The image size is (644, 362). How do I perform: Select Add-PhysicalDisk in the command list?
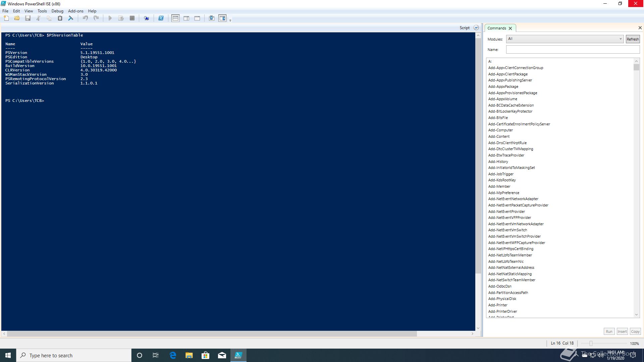point(502,299)
